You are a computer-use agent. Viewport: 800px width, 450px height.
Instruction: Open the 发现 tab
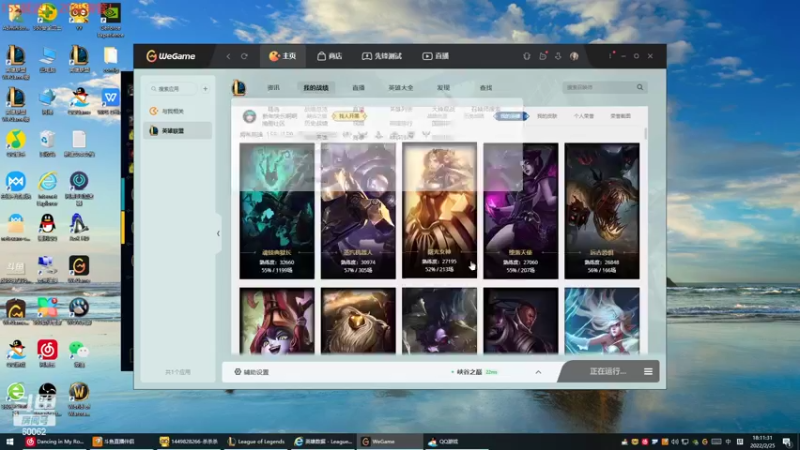443,88
